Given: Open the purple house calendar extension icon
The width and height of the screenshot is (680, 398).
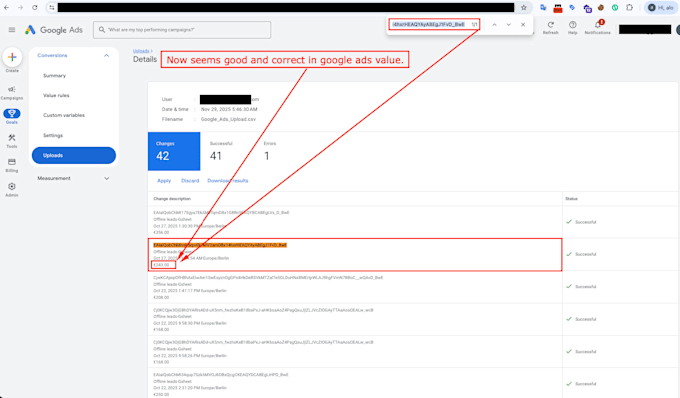Looking at the screenshot, I should coord(587,8).
